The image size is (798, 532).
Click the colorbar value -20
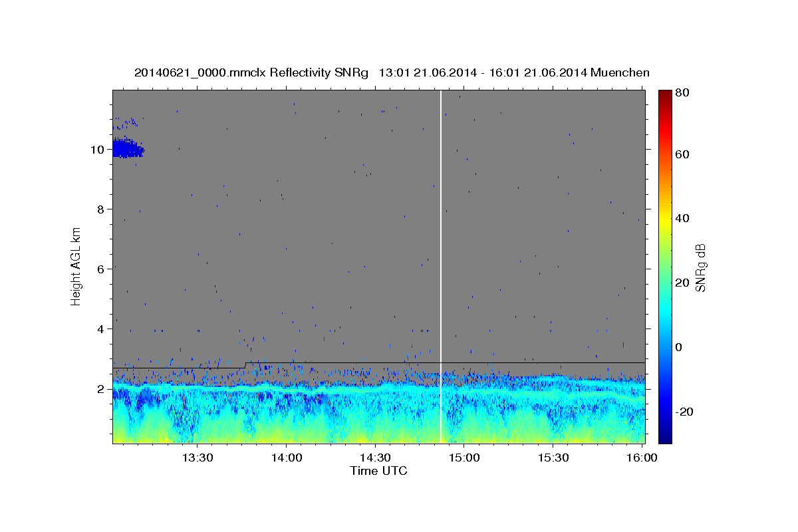coord(685,412)
